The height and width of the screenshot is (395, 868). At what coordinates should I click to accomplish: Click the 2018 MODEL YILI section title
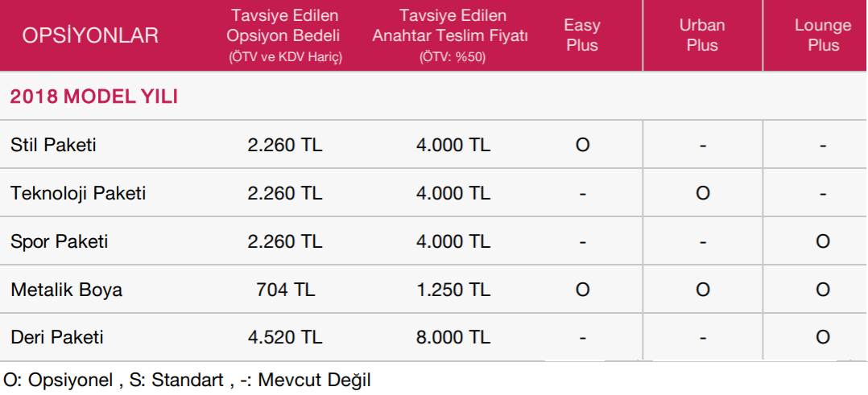pos(93,97)
